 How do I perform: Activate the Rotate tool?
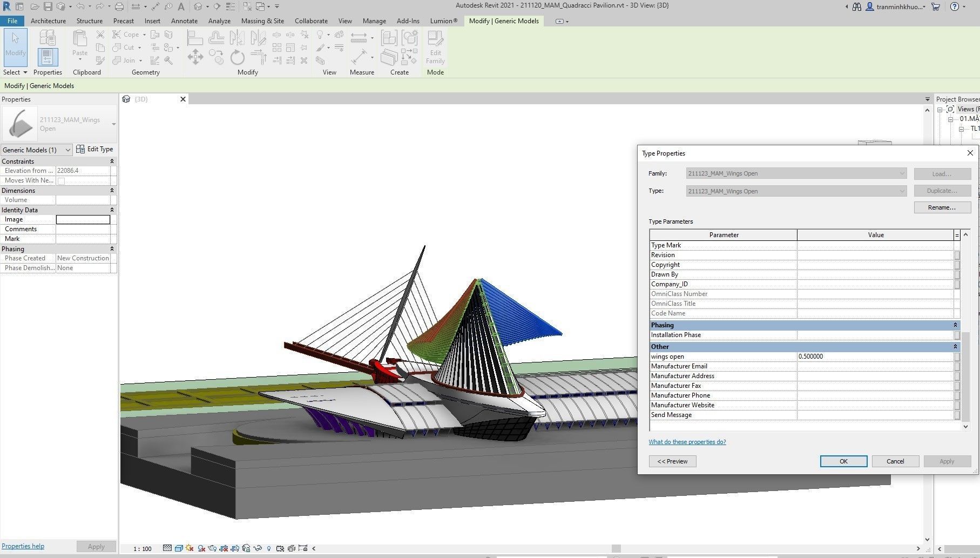point(237,57)
